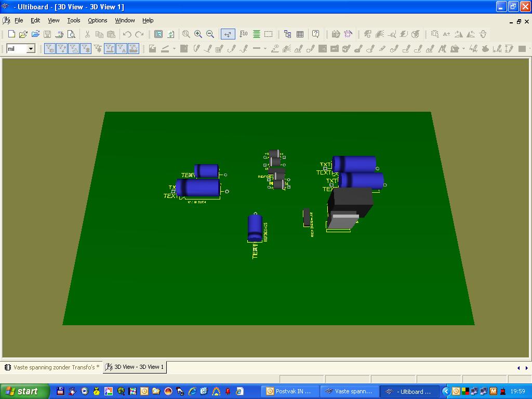This screenshot has height=399, width=532.
Task: Click the Windows start button
Action: pyautogui.click(x=24, y=391)
